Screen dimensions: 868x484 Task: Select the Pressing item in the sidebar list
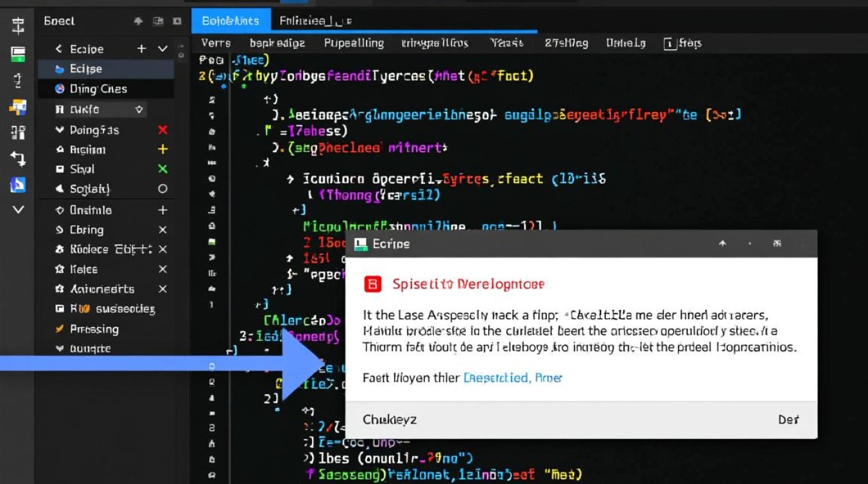coord(94,329)
